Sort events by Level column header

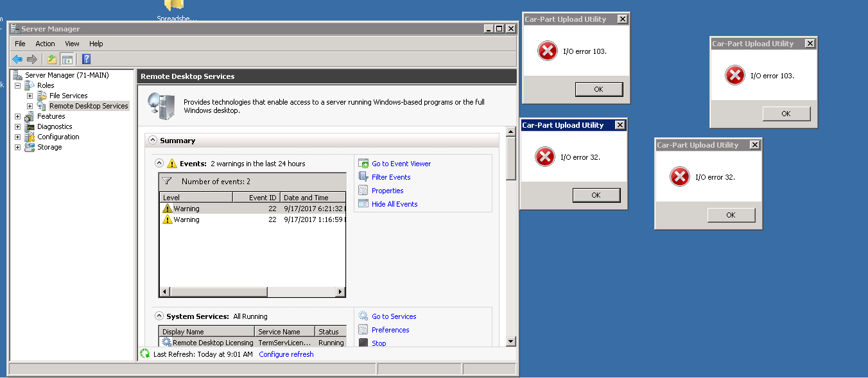[x=196, y=198]
